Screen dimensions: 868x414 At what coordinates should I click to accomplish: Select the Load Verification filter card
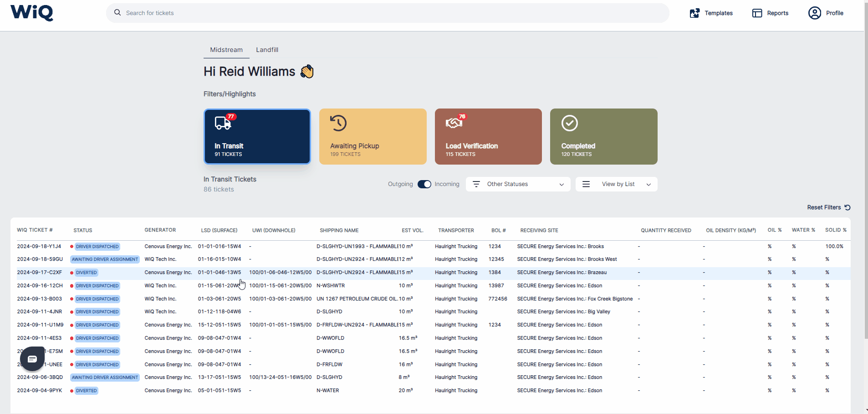click(x=488, y=136)
